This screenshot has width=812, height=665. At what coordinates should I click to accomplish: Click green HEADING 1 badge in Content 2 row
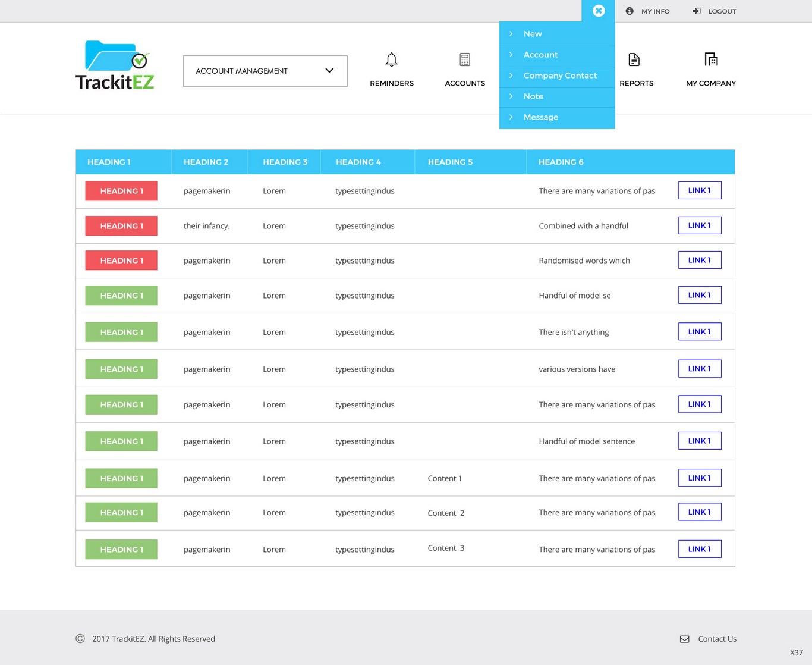[x=121, y=512]
